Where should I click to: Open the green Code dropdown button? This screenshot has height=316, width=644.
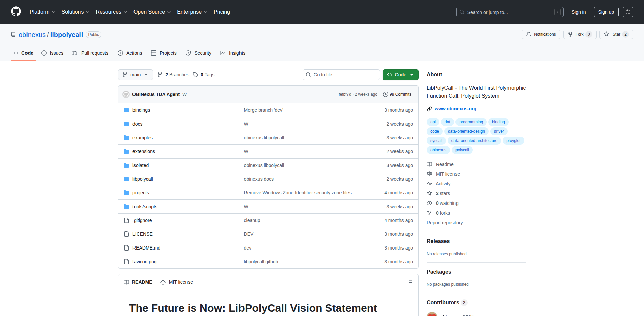click(400, 75)
